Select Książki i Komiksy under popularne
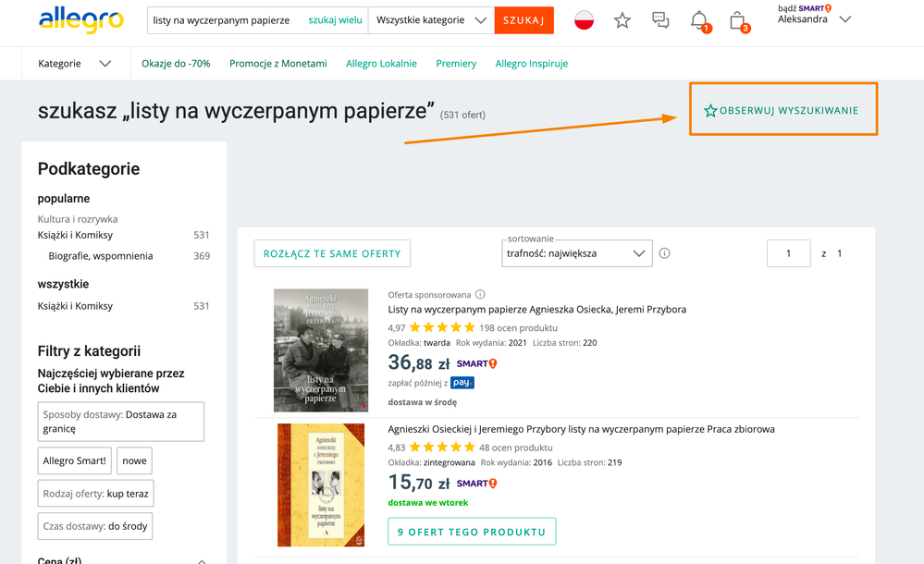This screenshot has width=924, height=564. pyautogui.click(x=76, y=235)
